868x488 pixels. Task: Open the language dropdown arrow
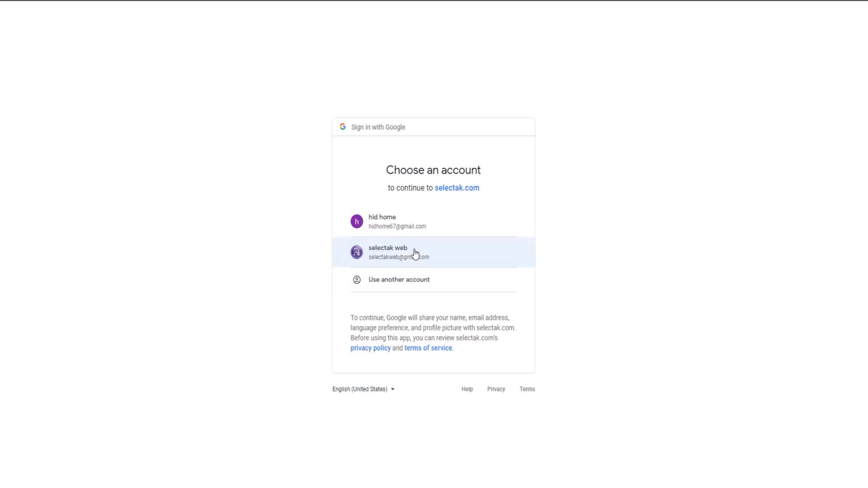click(392, 389)
